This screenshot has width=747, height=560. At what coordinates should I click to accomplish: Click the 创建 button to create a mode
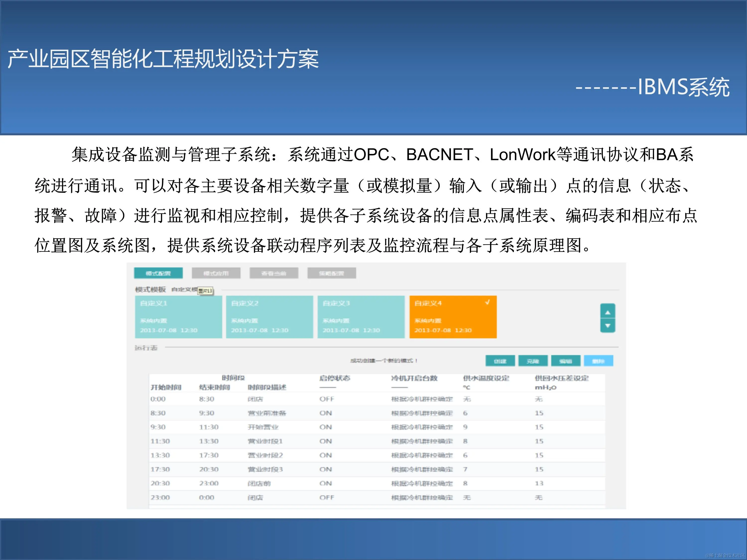500,361
